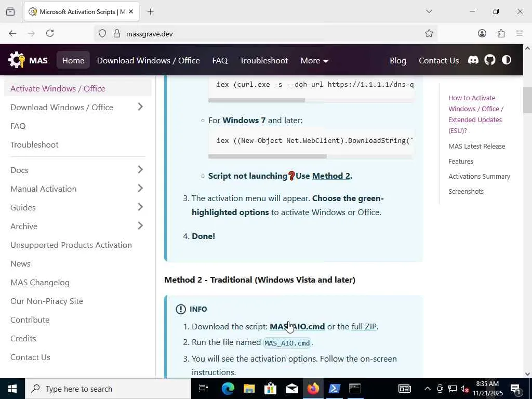Viewport: 532px width, 399px height.
Task: Click the browser forward arrow
Action: coord(31,33)
